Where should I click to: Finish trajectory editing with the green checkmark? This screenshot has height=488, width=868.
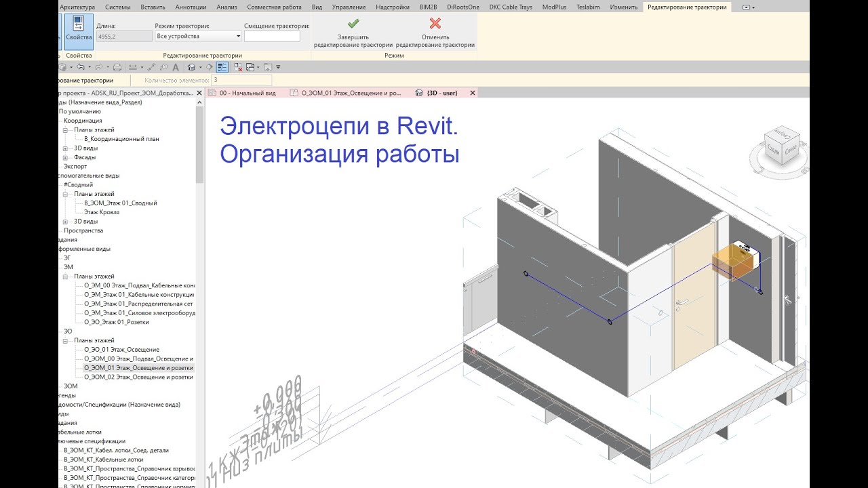tap(353, 33)
